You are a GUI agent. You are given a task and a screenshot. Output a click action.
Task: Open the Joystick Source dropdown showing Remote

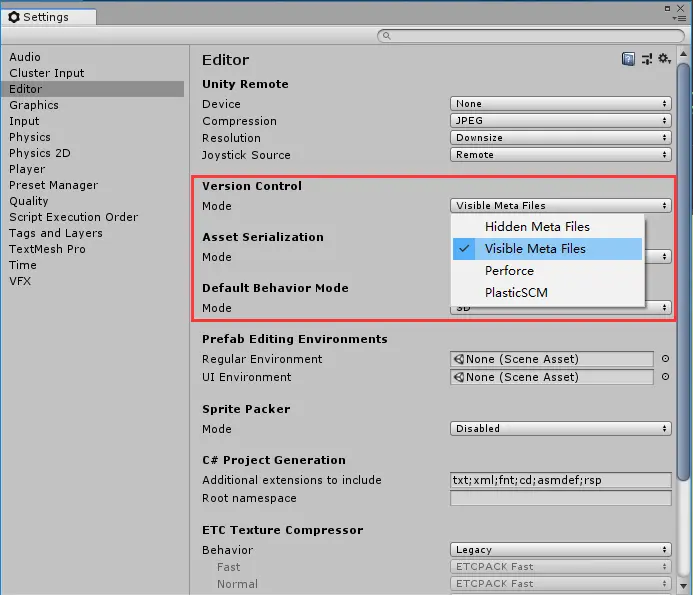click(x=560, y=155)
